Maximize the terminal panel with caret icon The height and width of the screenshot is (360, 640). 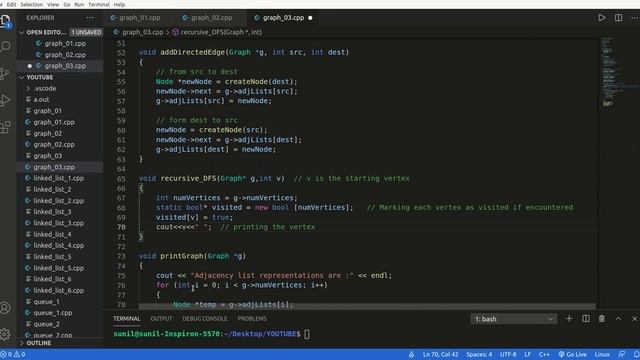(x=618, y=319)
